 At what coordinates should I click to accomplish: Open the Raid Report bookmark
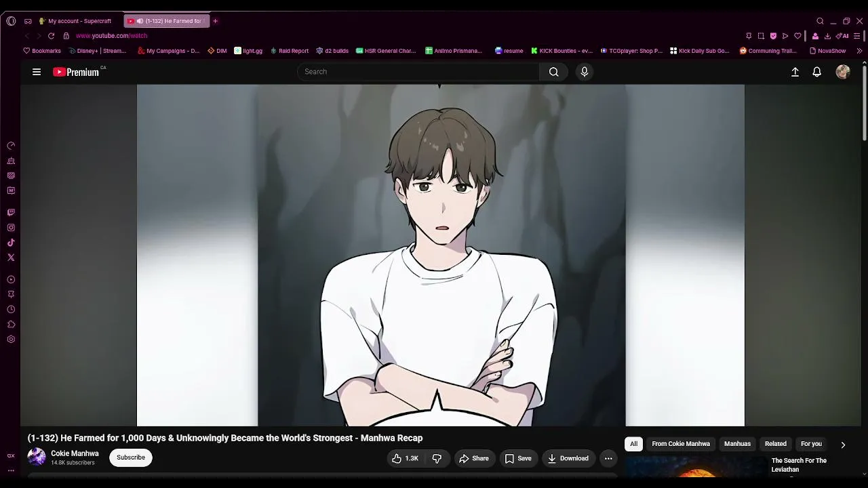[290, 51]
